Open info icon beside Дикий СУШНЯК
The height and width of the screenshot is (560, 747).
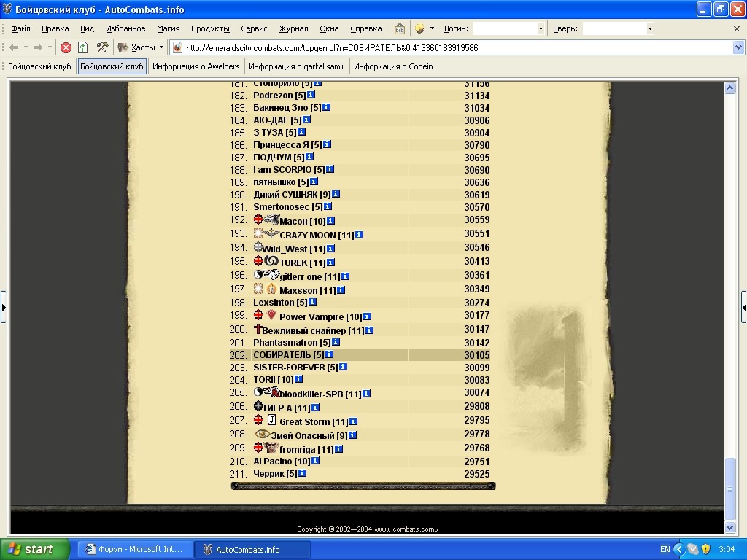pyautogui.click(x=336, y=194)
